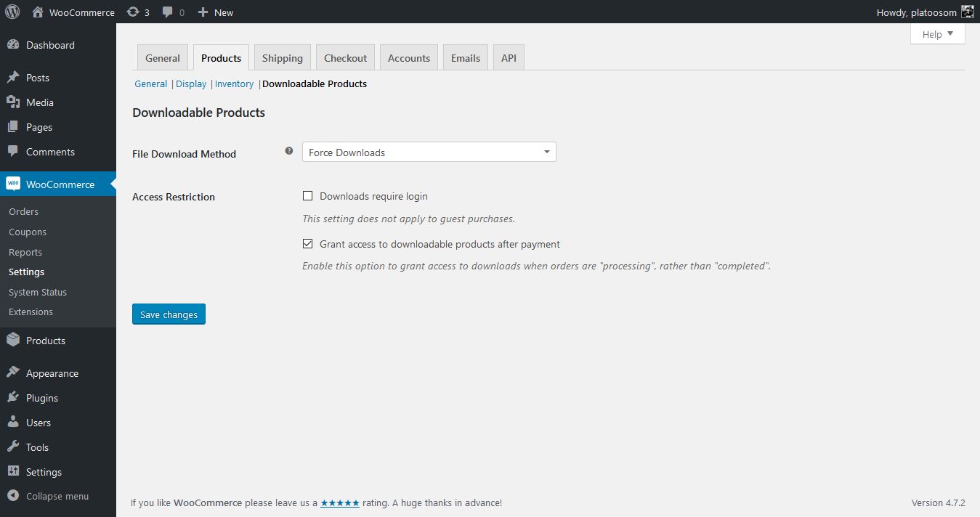Screen dimensions: 980x517
Task: Switch to the General settings tab
Action: pyautogui.click(x=163, y=58)
